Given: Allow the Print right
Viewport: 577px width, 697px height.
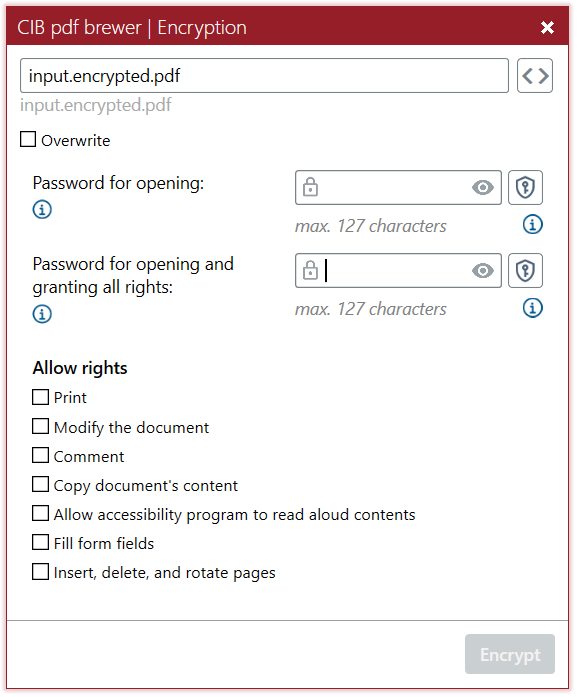Looking at the screenshot, I should click(x=40, y=397).
